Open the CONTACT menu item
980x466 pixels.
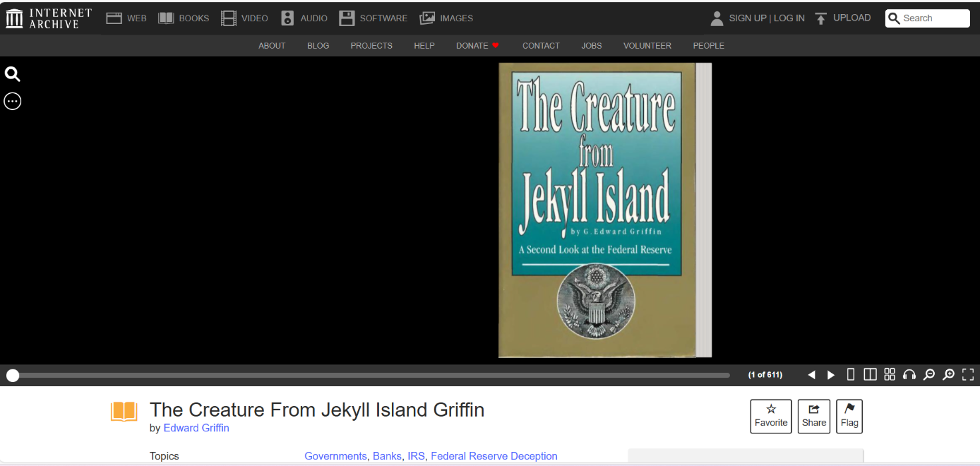[541, 46]
